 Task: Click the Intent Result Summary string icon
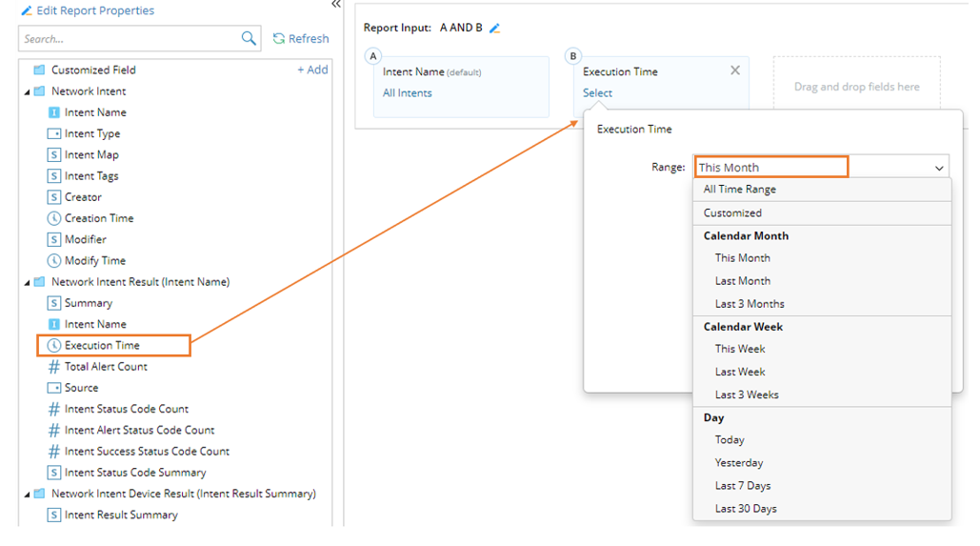[54, 515]
